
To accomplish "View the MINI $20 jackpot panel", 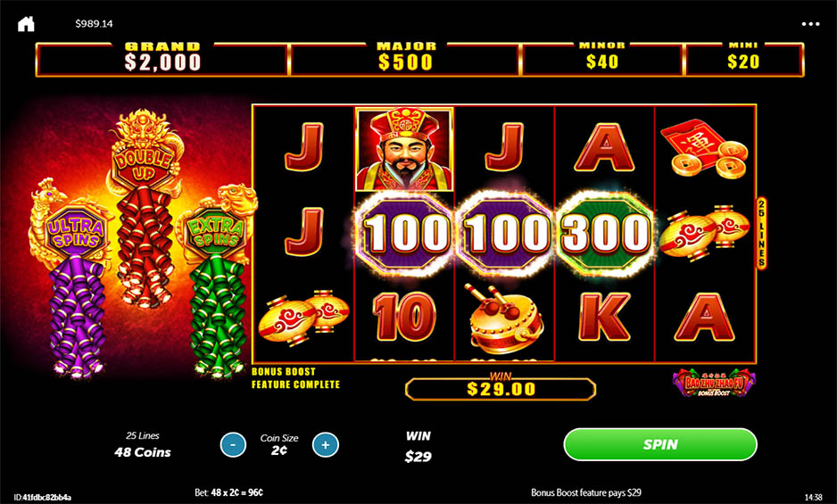I will click(743, 58).
